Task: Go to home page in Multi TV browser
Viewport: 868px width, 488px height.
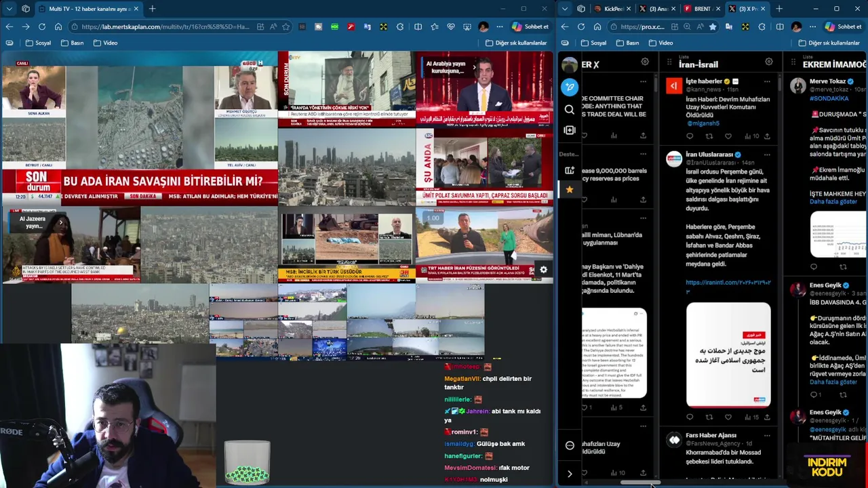Action: click(58, 26)
